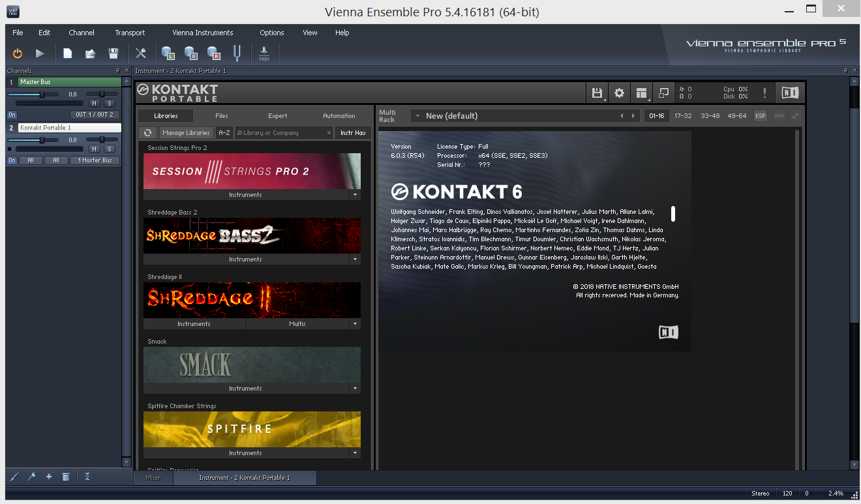Viewport: 861px width, 504px height.
Task: Toggle the A-Z library sorting
Action: [x=224, y=132]
